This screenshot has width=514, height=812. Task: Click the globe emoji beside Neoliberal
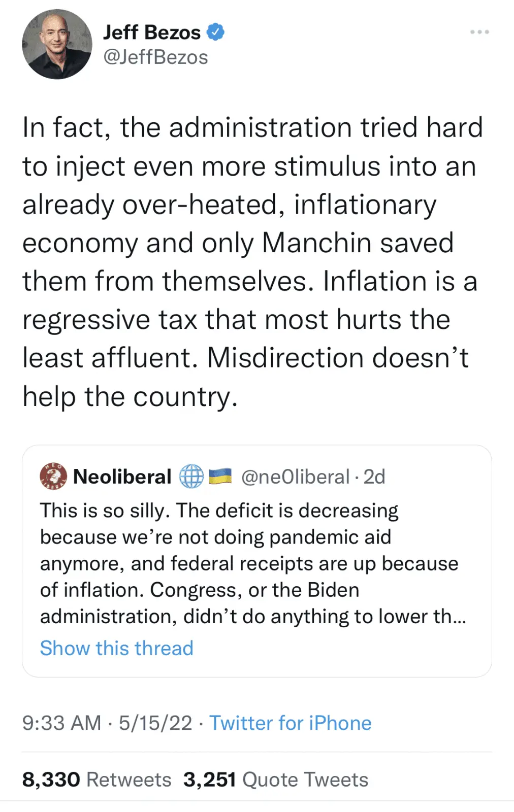coord(191,477)
